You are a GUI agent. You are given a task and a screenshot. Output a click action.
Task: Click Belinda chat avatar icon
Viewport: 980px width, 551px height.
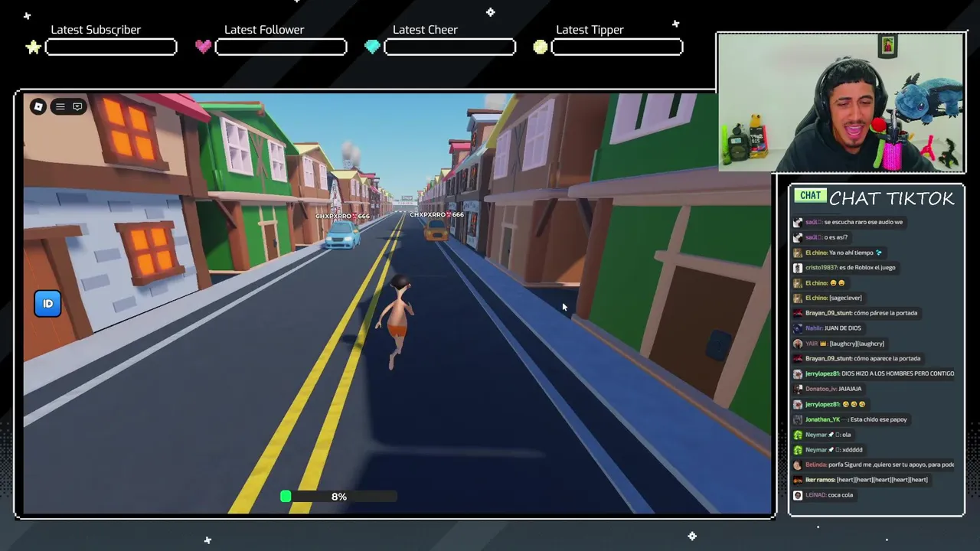798,465
